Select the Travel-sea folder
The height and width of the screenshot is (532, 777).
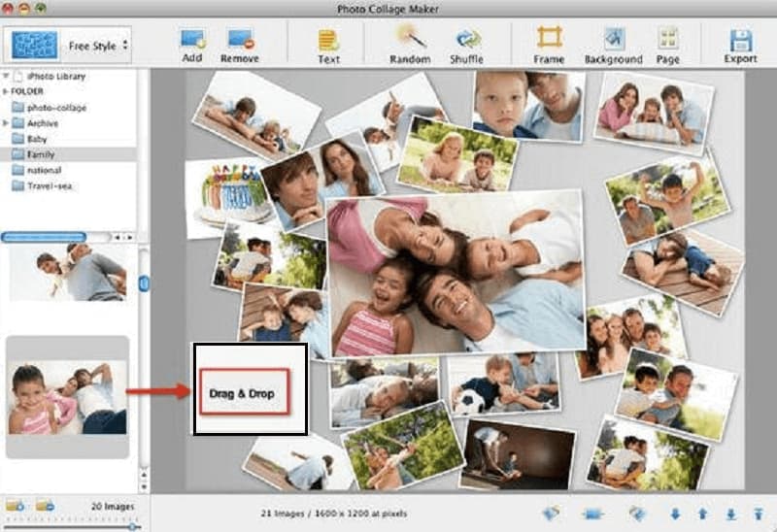[x=49, y=185]
